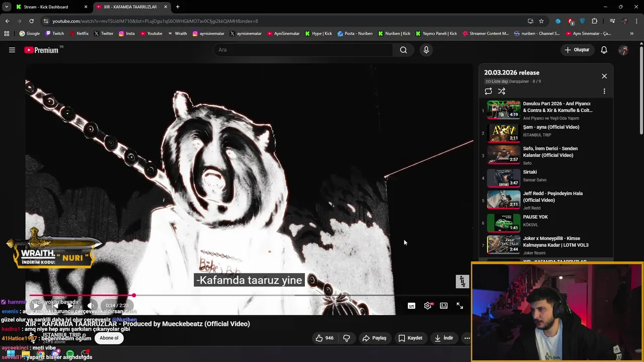This screenshot has width=644, height=362.
Task: Toggle playlist shuffle
Action: click(502, 91)
